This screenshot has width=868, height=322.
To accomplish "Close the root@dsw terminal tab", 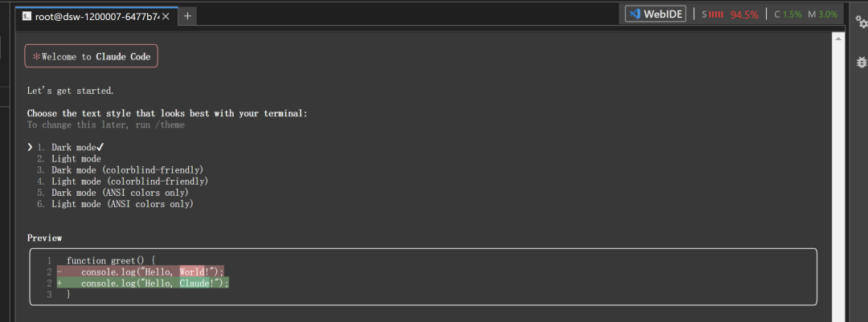I will [x=166, y=16].
